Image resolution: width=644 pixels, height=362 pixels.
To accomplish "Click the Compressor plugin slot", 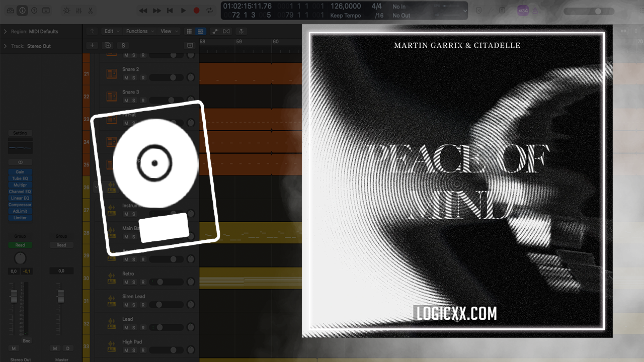I will point(20,205).
